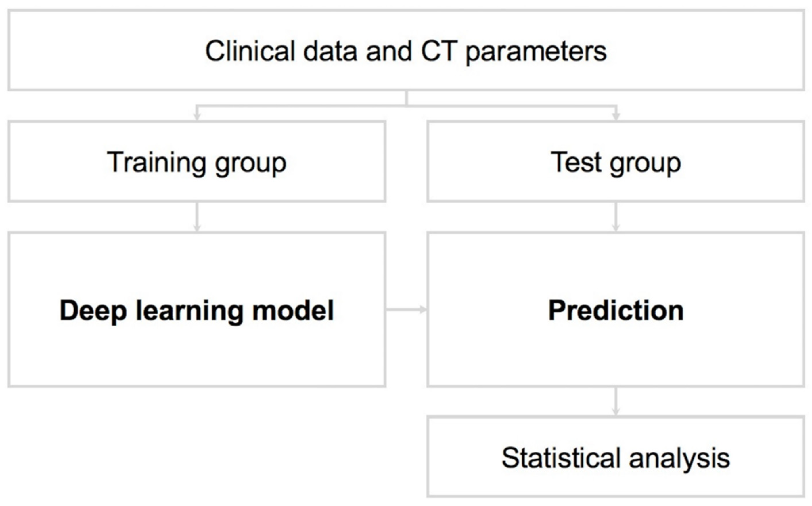
Task: Click arrow from Training group to Deep learning model
Action: click(197, 217)
